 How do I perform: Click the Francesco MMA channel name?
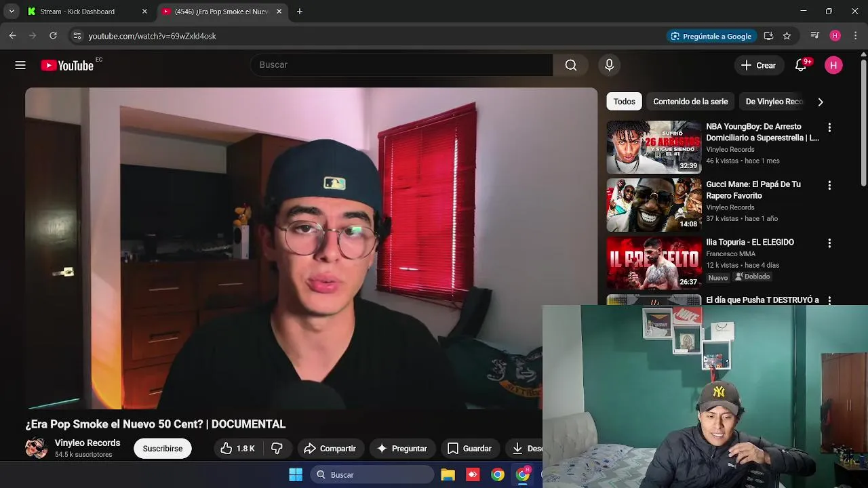(x=730, y=254)
